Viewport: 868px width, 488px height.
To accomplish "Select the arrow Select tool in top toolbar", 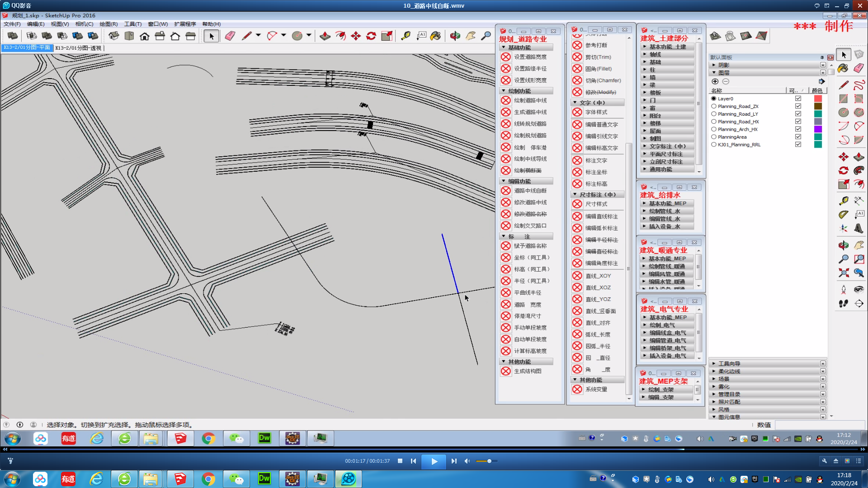I will click(x=211, y=36).
